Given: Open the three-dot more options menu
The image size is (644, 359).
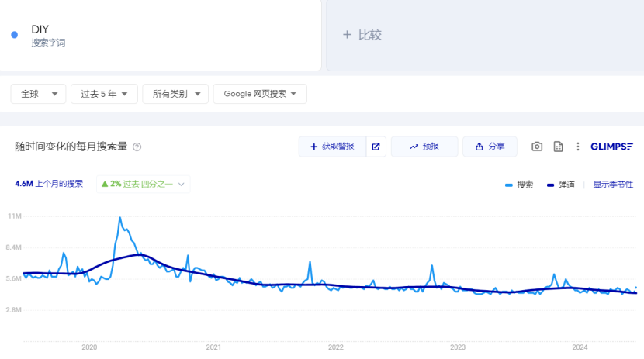Looking at the screenshot, I should (578, 147).
